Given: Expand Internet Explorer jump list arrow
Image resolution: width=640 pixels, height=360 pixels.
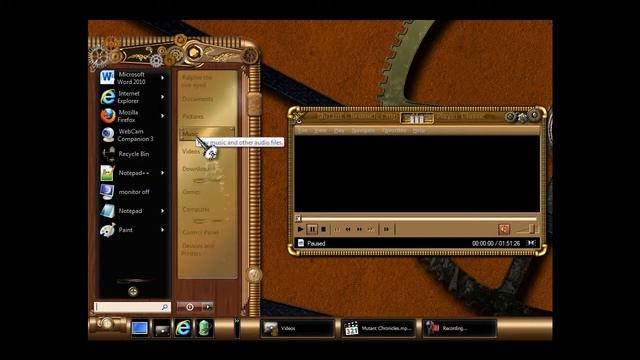Looking at the screenshot, I should pos(162,97).
